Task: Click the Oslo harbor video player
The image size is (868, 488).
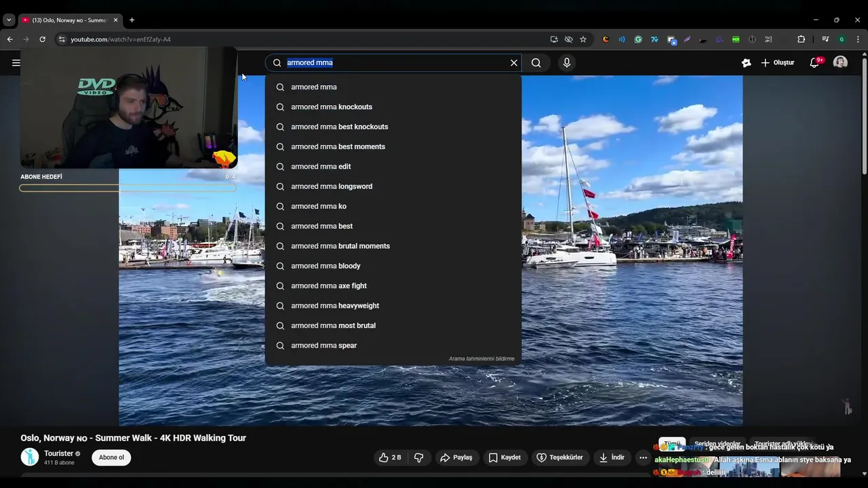Action: click(431, 251)
